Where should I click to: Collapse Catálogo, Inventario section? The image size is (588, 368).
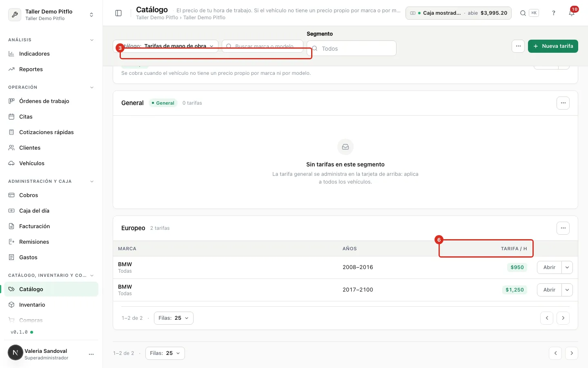(92, 276)
